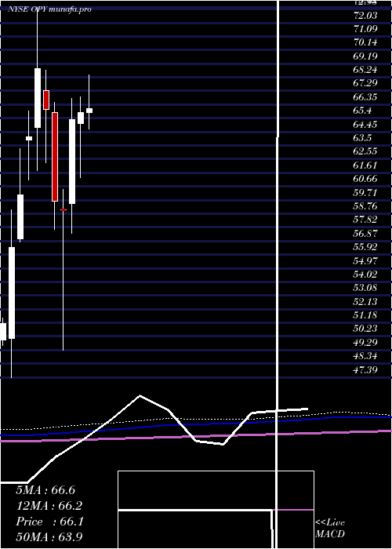Click the 67.29 price axis label

[x=365, y=83]
